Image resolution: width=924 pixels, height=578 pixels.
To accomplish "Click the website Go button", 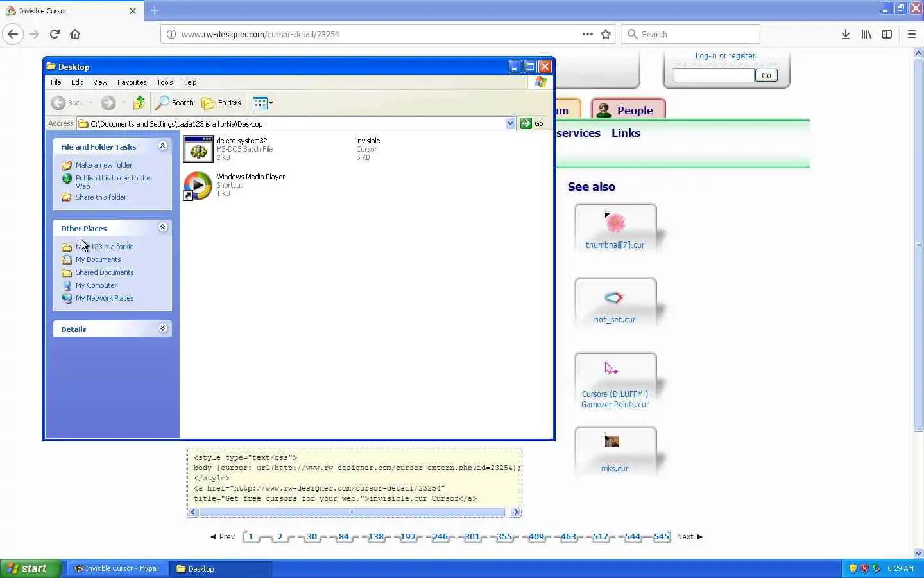I will tap(766, 75).
